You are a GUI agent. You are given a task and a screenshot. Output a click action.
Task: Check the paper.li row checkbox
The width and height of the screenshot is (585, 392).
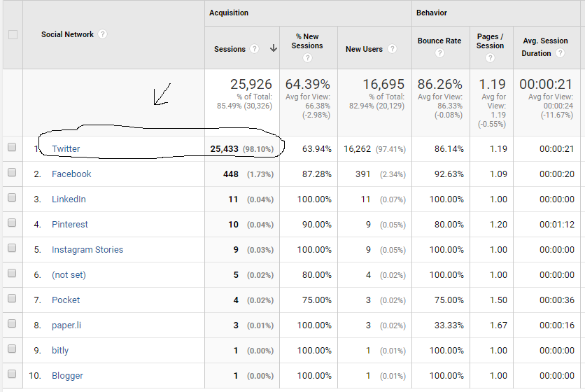(12, 323)
